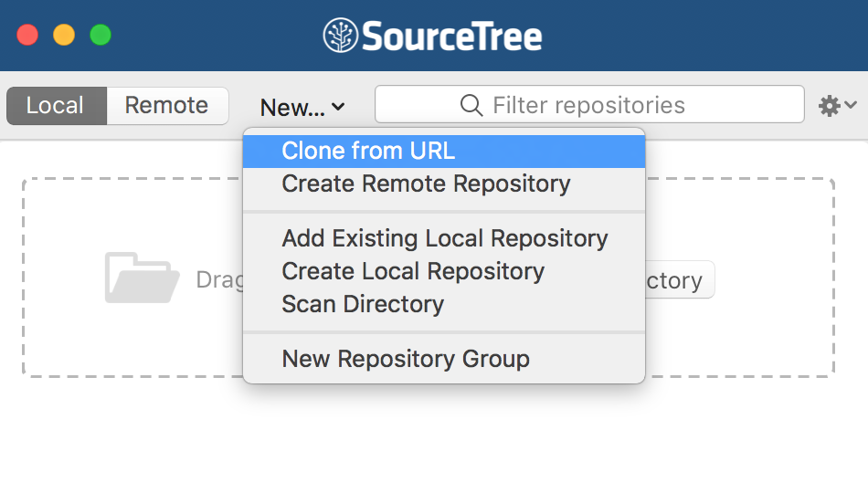The image size is (868, 493).
Task: Pick Scan Directory from the menu
Action: pyautogui.click(x=363, y=304)
